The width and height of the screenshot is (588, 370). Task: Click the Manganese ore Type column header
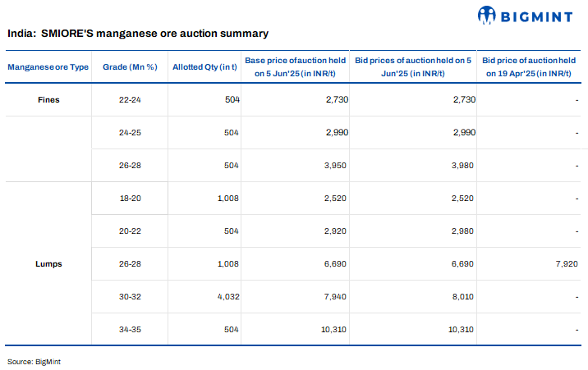click(48, 66)
